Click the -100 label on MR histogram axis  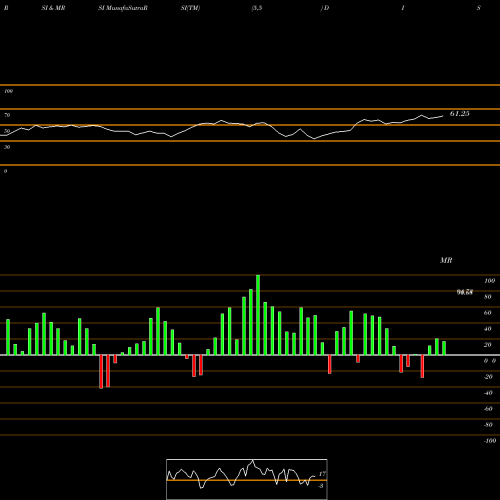click(x=490, y=441)
